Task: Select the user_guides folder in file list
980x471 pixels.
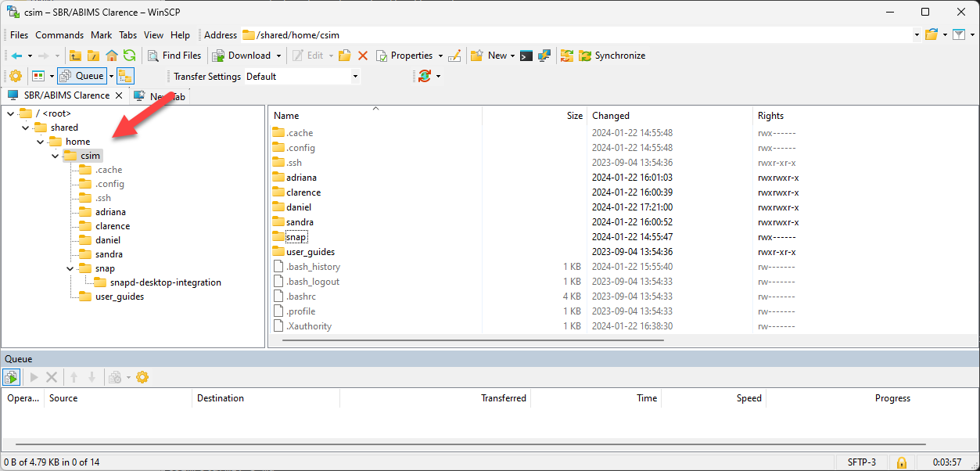Action: click(x=310, y=252)
